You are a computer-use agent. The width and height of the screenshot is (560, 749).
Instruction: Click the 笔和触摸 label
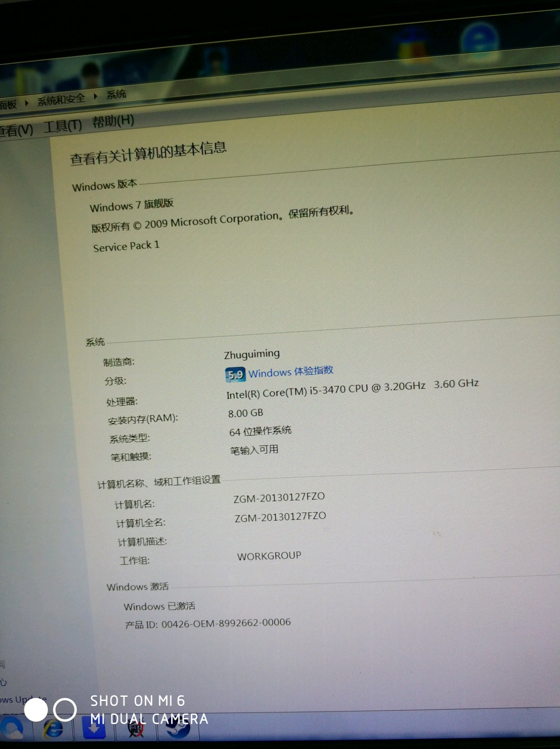[131, 457]
